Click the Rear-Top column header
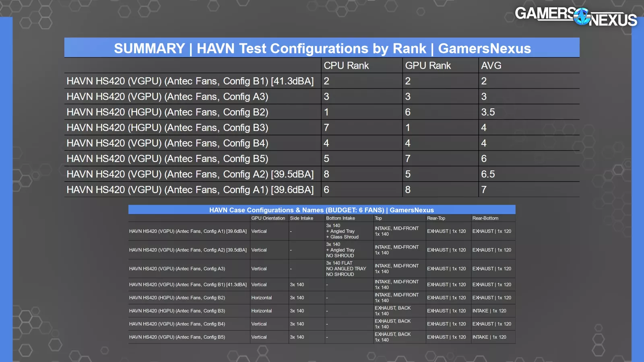 pos(436,218)
